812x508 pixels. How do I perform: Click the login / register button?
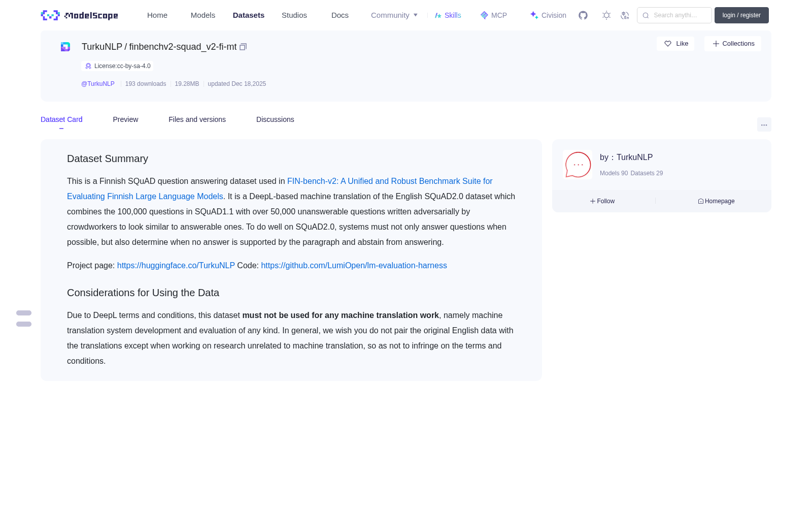click(x=741, y=15)
